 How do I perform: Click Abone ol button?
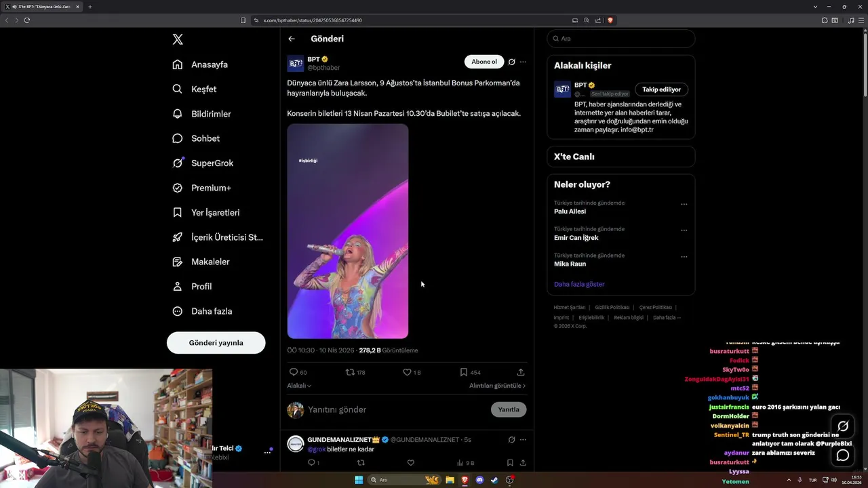tap(484, 62)
